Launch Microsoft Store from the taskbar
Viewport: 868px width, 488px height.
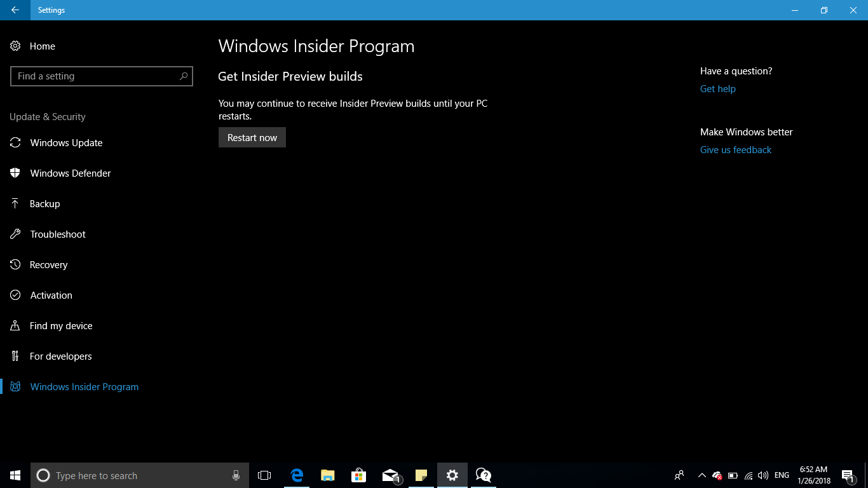pos(359,475)
